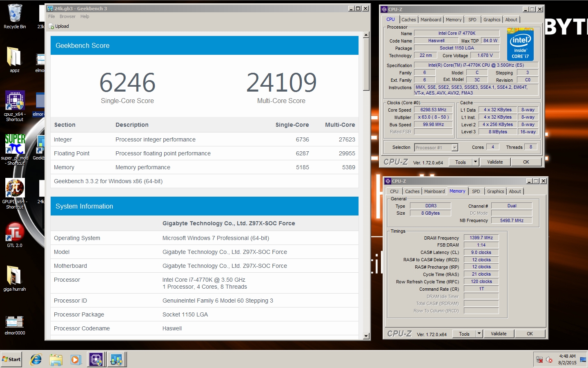Launch super_pi_mod shortcut icon
This screenshot has width=588, height=368.
tap(15, 150)
